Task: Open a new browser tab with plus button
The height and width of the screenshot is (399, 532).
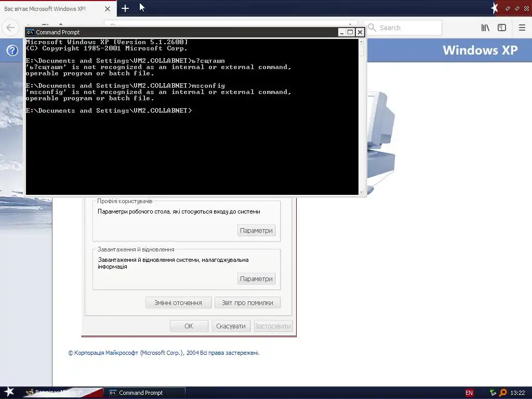Action: coord(125,8)
